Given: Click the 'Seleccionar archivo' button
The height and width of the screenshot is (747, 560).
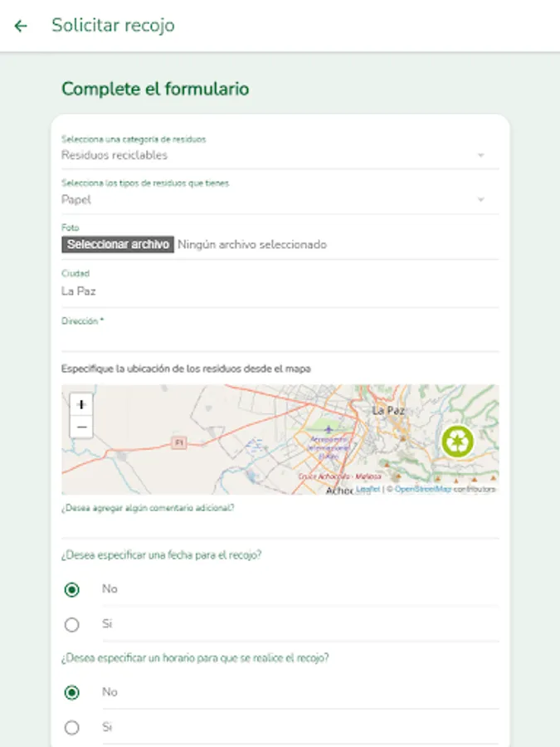Looking at the screenshot, I should (118, 245).
